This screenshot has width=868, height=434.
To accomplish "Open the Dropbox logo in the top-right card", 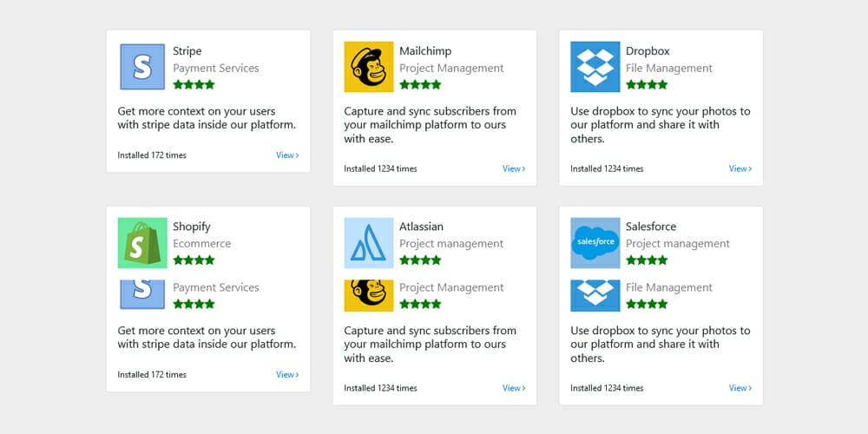I will [x=595, y=67].
